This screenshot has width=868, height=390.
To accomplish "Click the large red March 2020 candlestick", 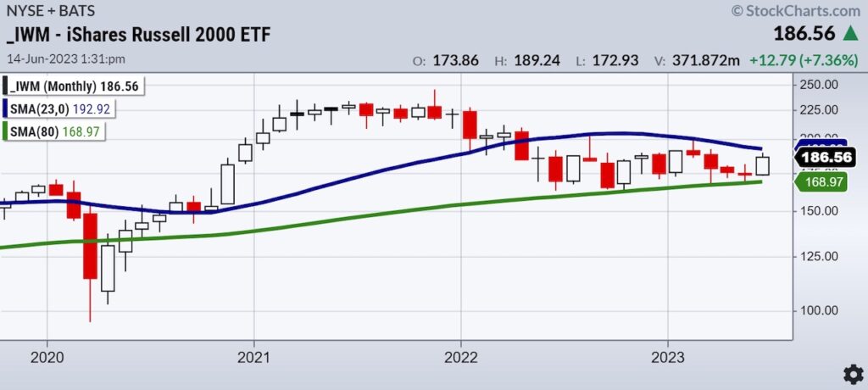I will (90, 246).
